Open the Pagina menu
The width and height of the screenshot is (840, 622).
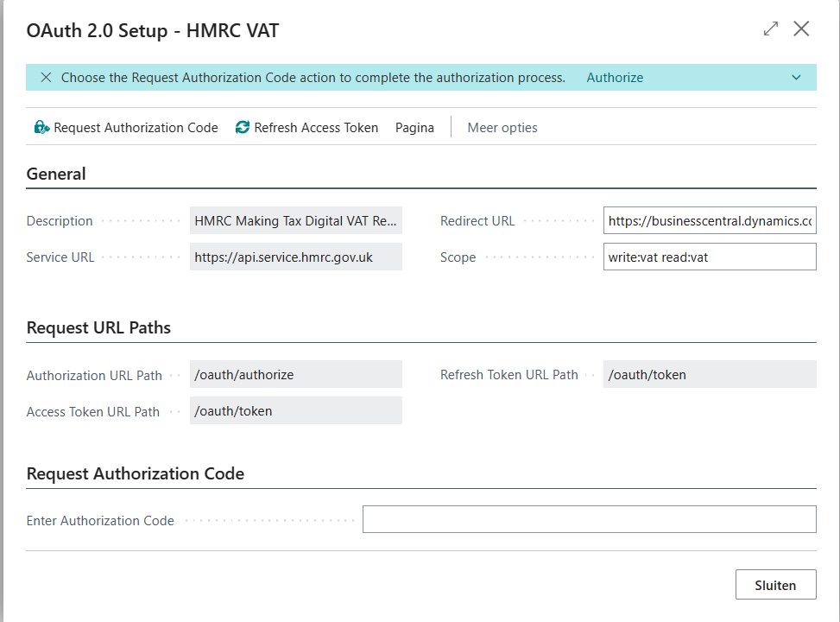[414, 128]
